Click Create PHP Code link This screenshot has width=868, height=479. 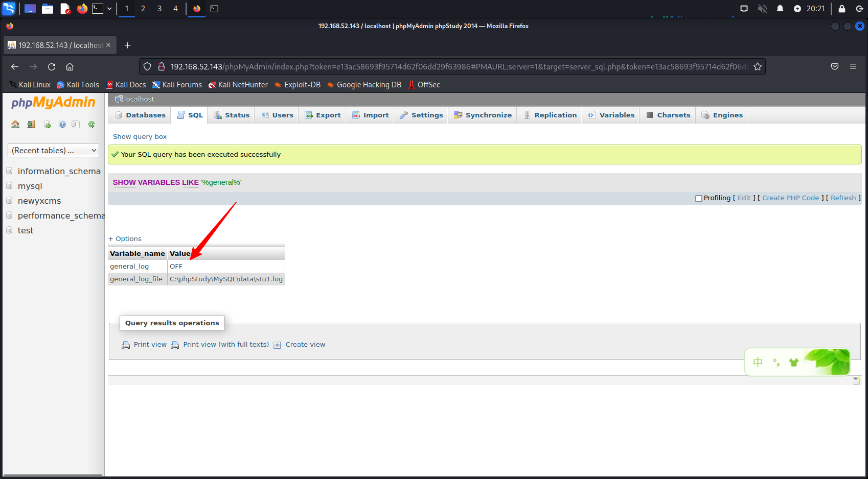point(790,198)
